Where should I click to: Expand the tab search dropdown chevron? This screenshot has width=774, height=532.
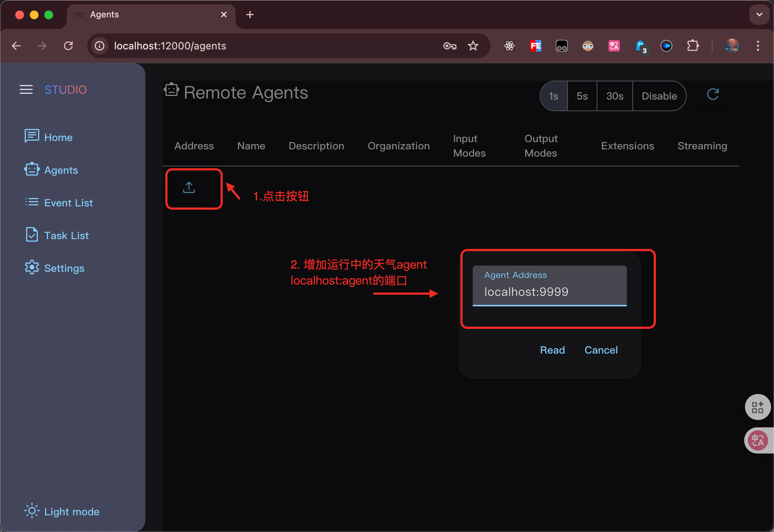pos(759,15)
